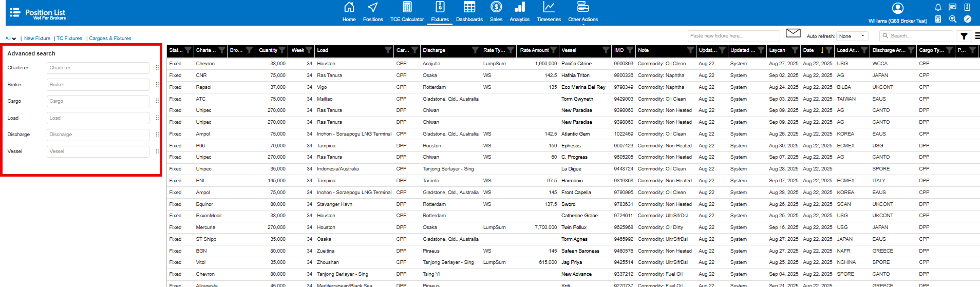Viewport: 980px width, 287px height.
Task: Open Analytics bar chart icon
Action: coord(519,12)
